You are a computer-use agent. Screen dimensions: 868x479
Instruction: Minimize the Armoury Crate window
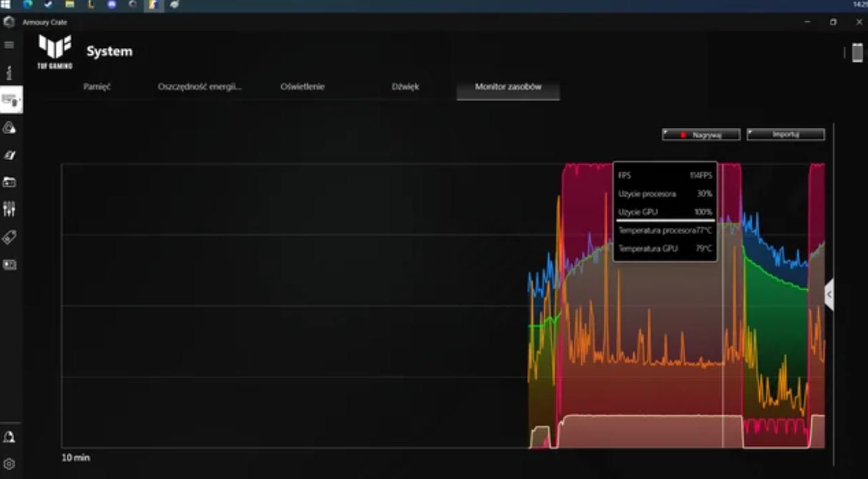click(x=807, y=22)
